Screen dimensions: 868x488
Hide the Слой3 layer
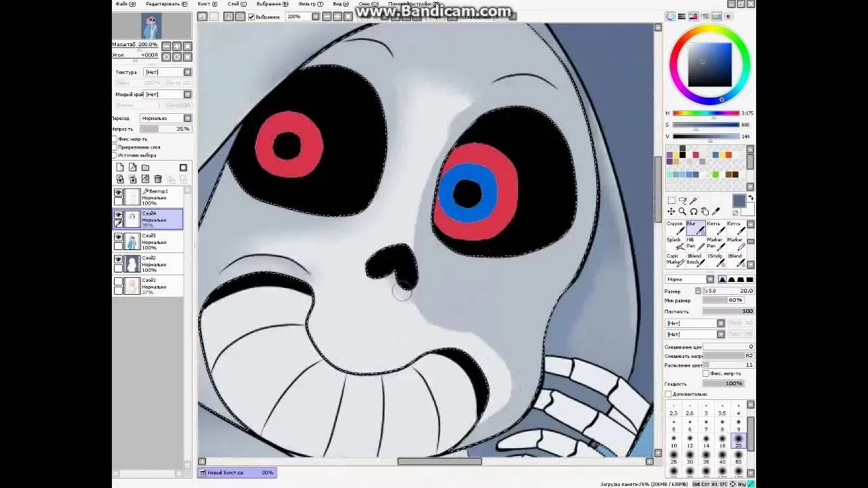click(119, 237)
